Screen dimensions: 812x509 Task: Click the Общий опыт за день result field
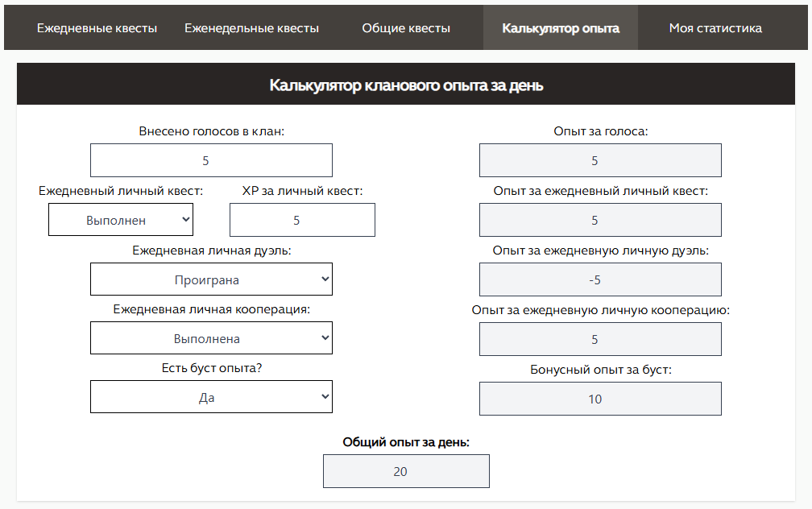(406, 471)
